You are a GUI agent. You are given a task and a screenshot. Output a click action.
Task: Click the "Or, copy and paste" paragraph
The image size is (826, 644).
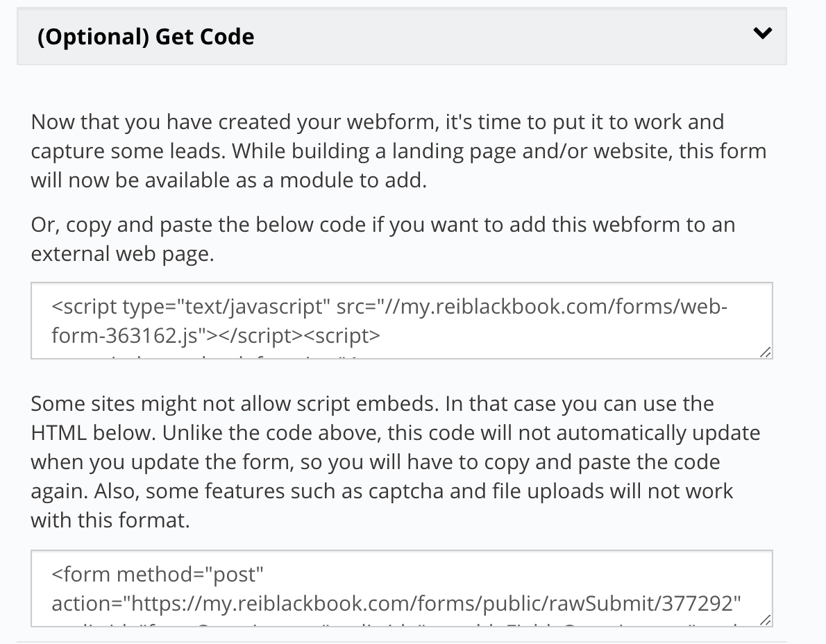tap(383, 239)
